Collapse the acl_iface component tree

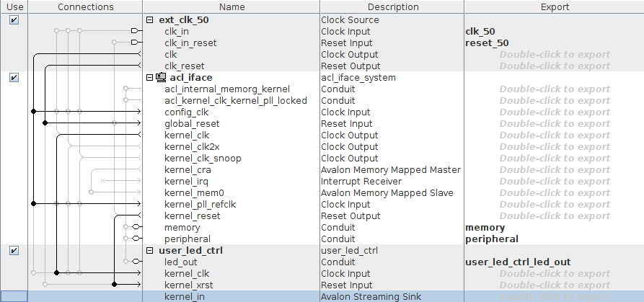[x=149, y=78]
